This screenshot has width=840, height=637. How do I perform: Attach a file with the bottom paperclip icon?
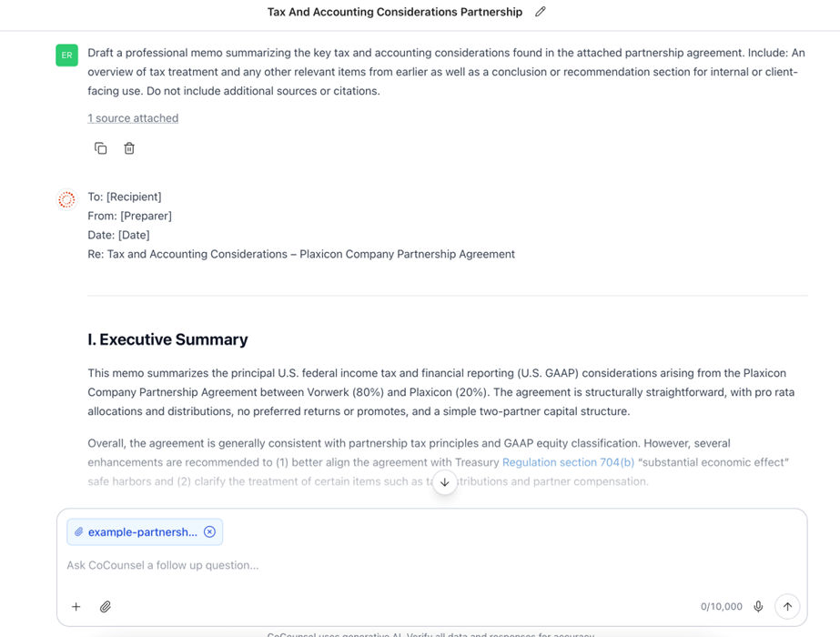pyautogui.click(x=106, y=607)
